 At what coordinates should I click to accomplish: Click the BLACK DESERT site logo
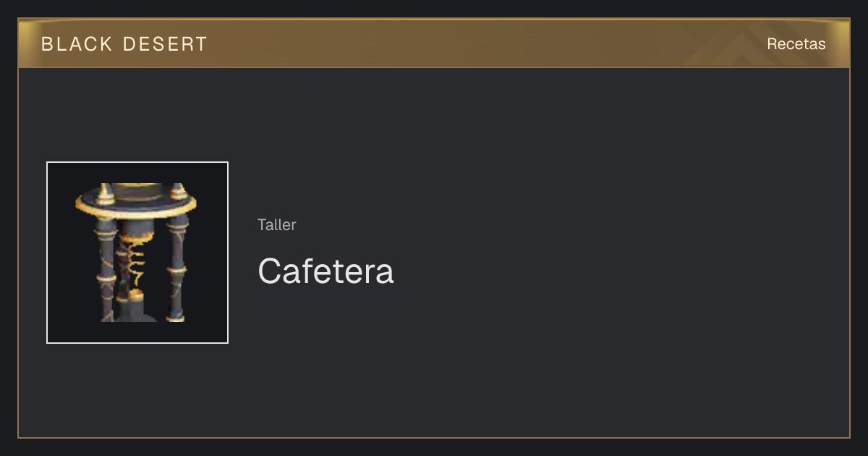pyautogui.click(x=124, y=44)
